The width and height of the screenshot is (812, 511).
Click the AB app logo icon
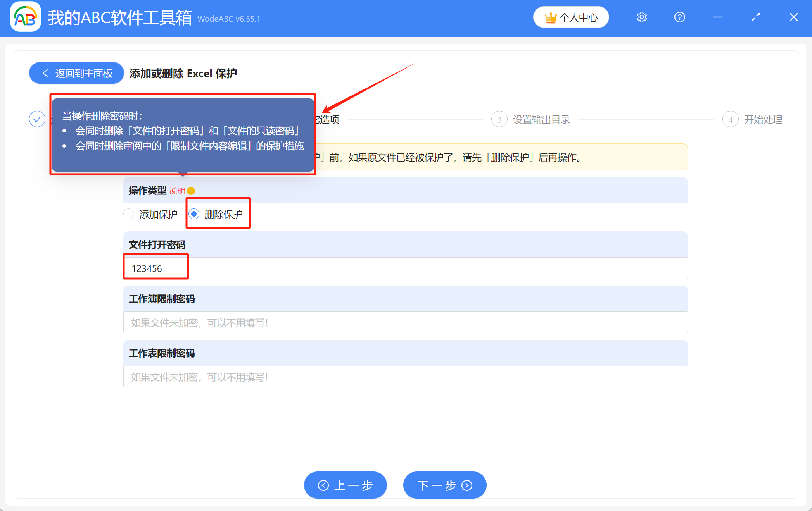pos(26,17)
